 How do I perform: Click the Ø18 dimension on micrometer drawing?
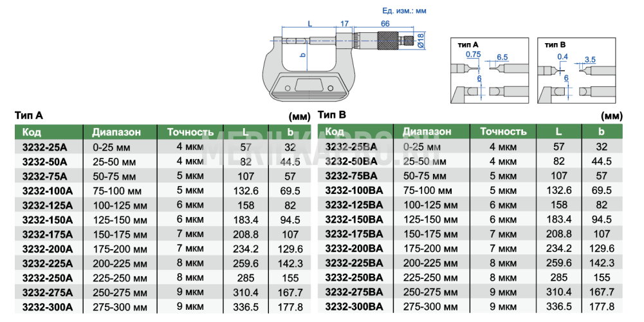point(420,41)
